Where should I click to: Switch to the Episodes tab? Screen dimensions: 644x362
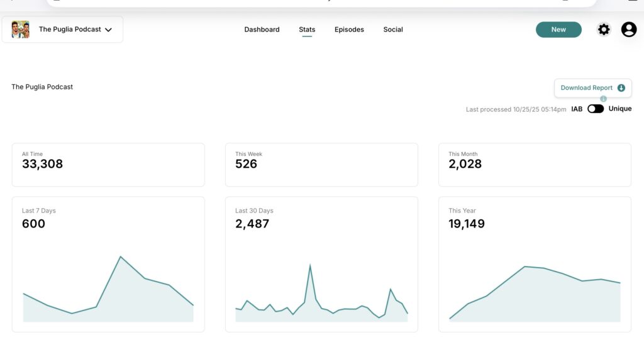coord(349,30)
